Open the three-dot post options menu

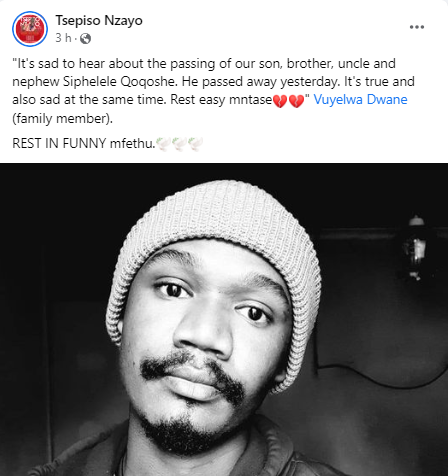(x=417, y=27)
